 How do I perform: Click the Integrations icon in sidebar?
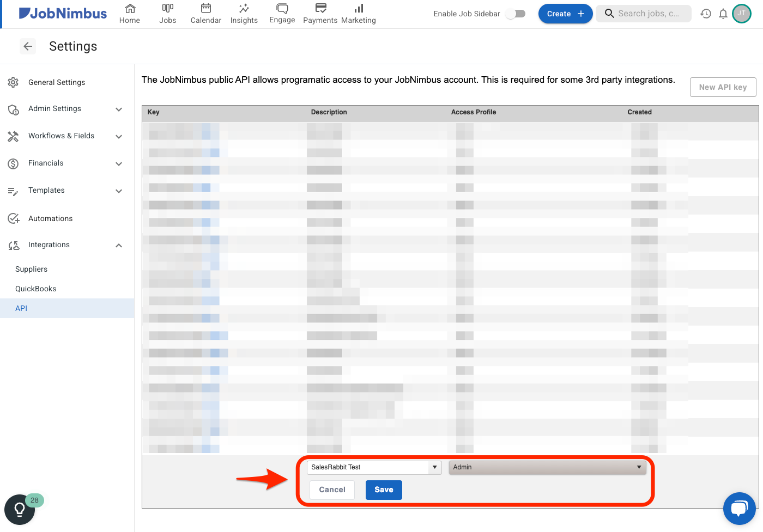tap(14, 245)
